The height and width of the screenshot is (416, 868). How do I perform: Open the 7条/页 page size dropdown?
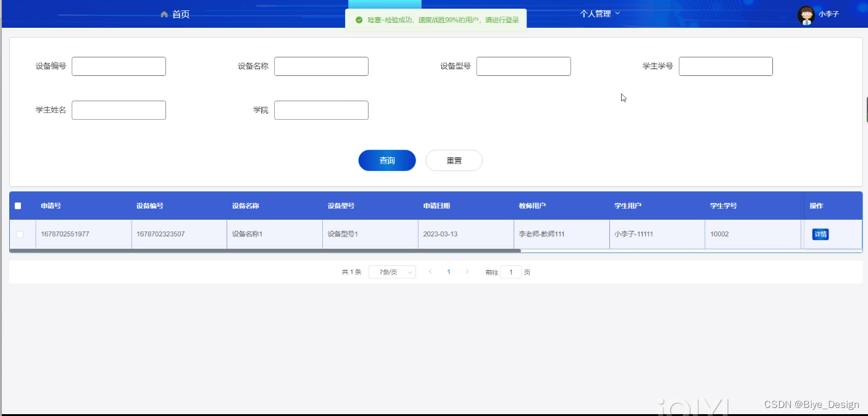392,272
